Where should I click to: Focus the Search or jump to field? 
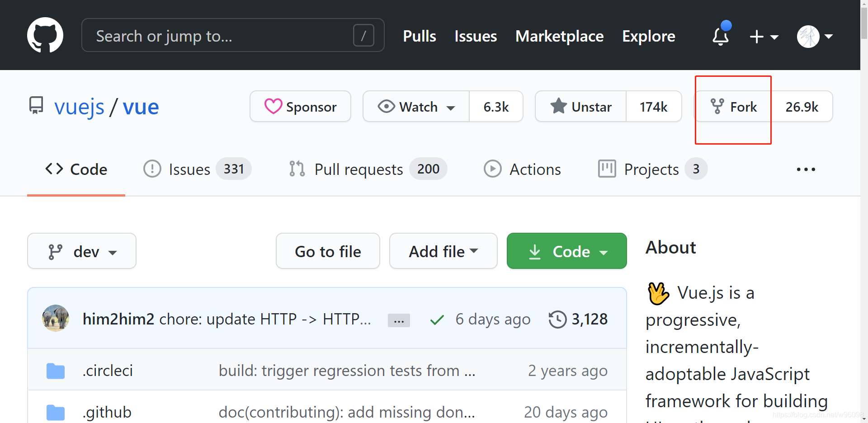coord(233,35)
